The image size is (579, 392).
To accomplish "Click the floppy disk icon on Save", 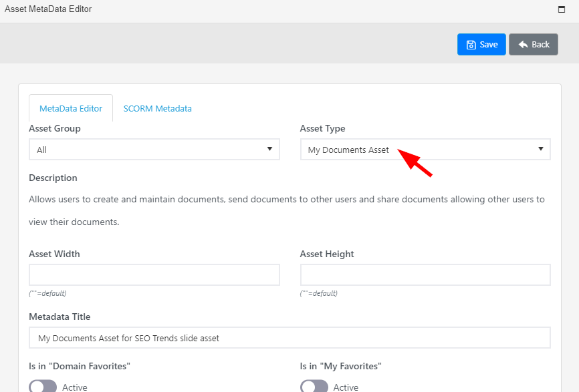I will pos(471,45).
